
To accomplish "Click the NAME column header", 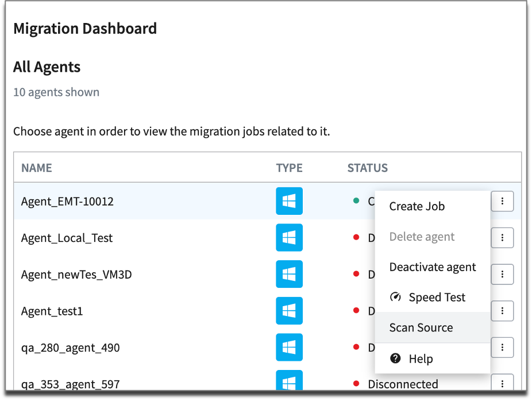I will pos(37,168).
